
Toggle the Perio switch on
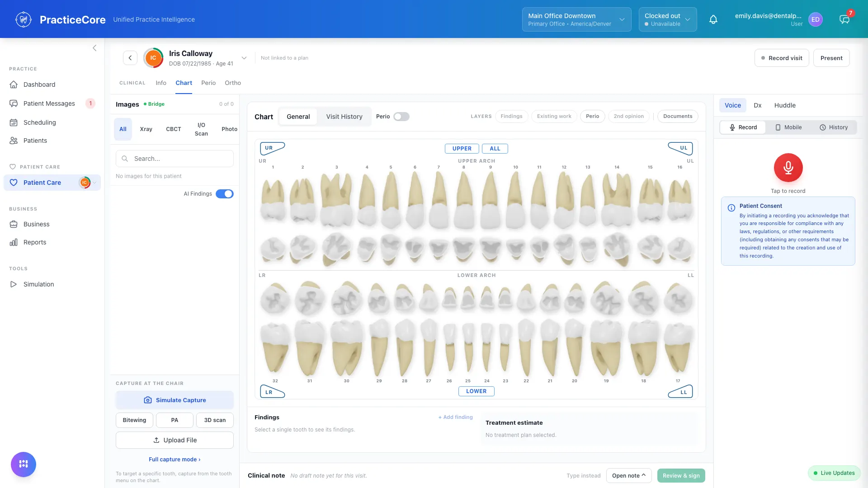pyautogui.click(x=401, y=117)
